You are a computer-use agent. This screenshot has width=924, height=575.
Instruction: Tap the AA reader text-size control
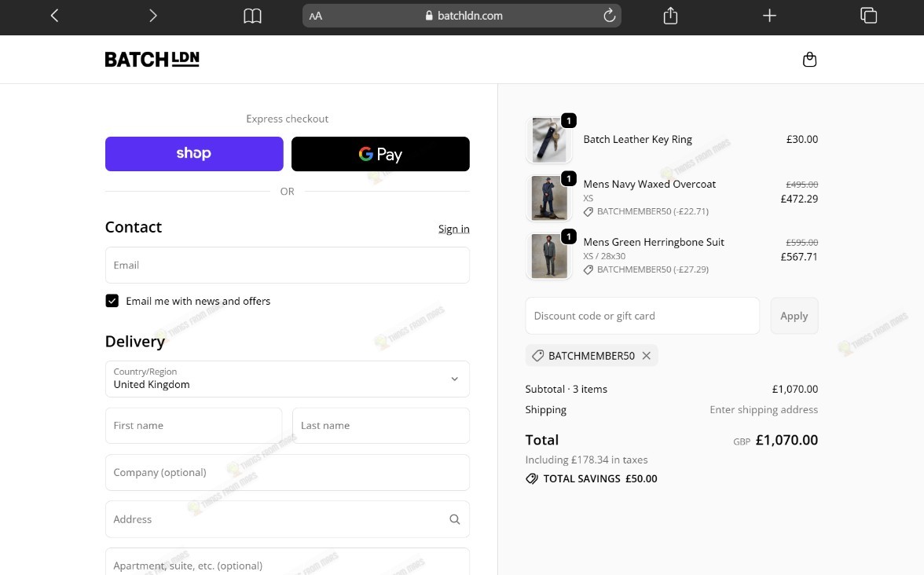[316, 16]
